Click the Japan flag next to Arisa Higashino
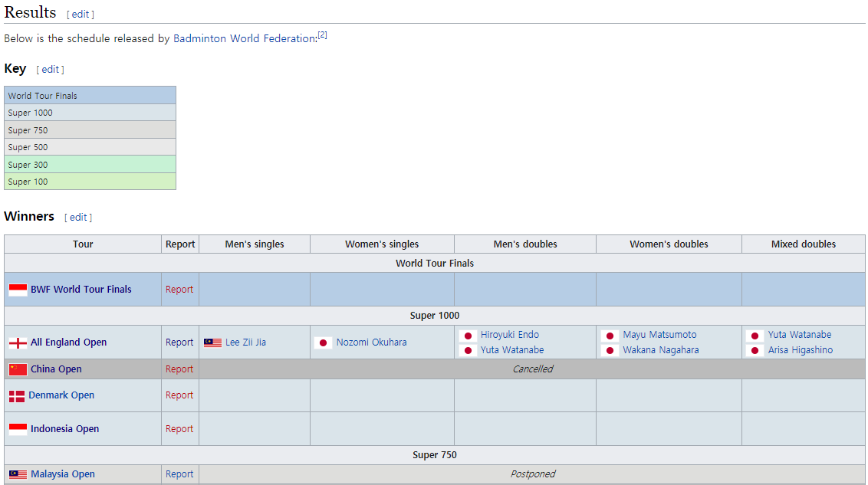Screen dimensions: 868x485 pyautogui.click(x=755, y=351)
